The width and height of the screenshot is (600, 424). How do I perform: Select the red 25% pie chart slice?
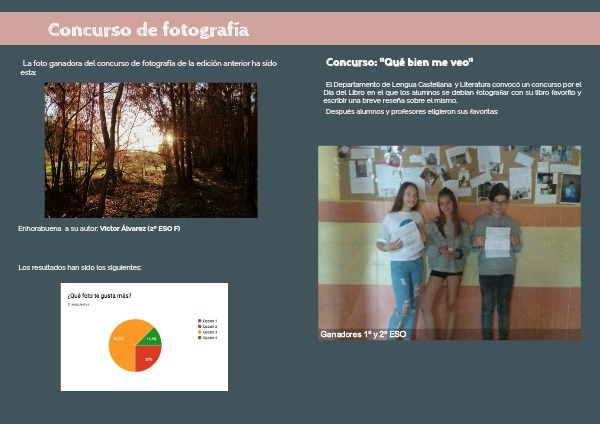(x=148, y=357)
